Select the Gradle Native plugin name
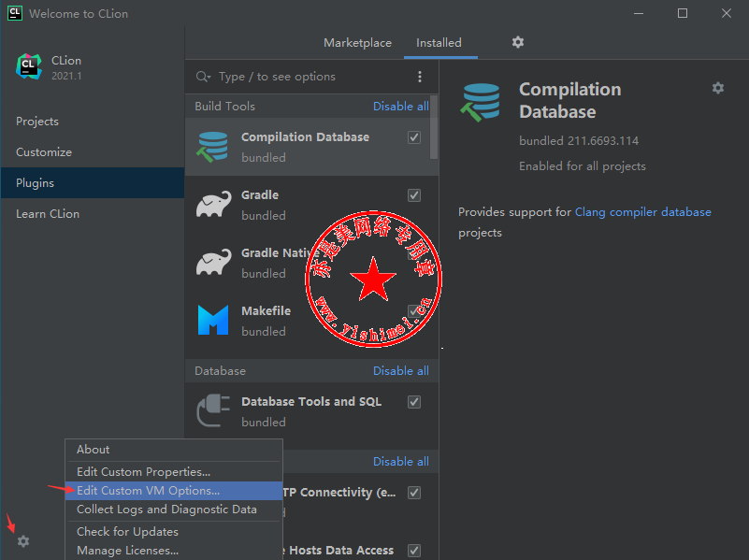Image resolution: width=749 pixels, height=560 pixels. pos(281,253)
